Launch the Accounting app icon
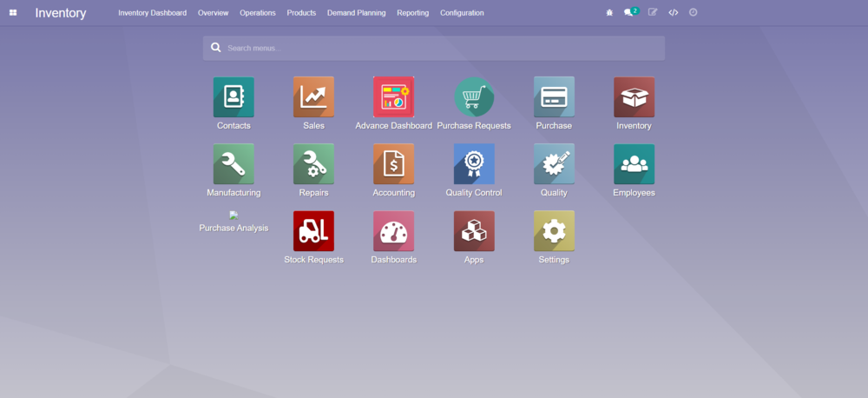 point(393,164)
